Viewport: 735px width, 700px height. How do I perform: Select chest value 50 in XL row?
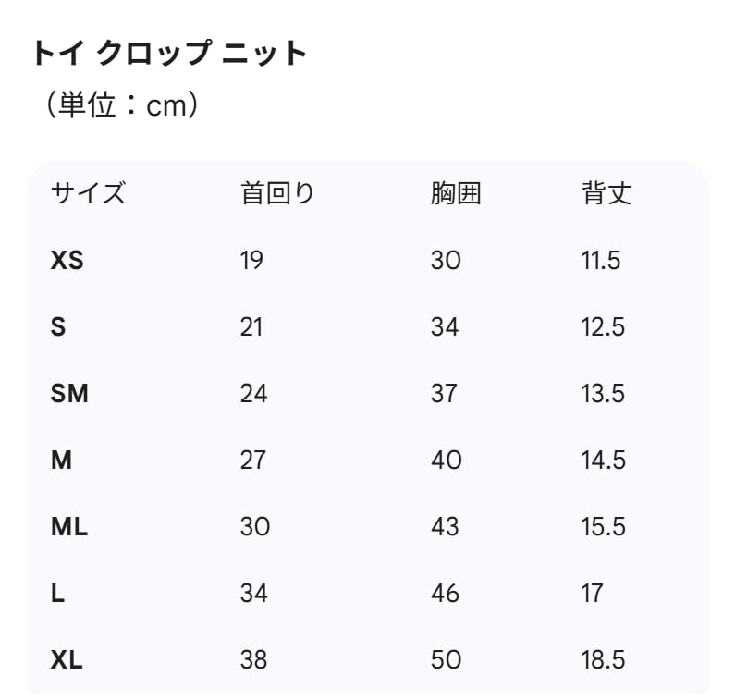446,660
